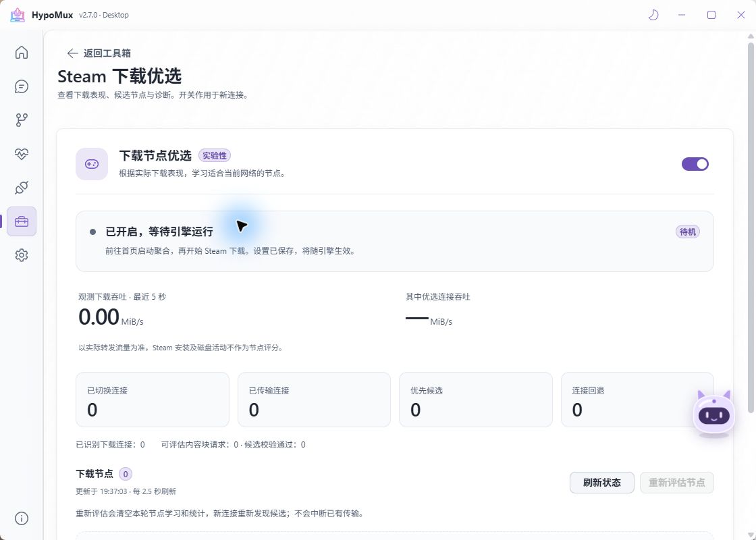Click the 待机 status badge
The height and width of the screenshot is (540, 756).
(688, 232)
